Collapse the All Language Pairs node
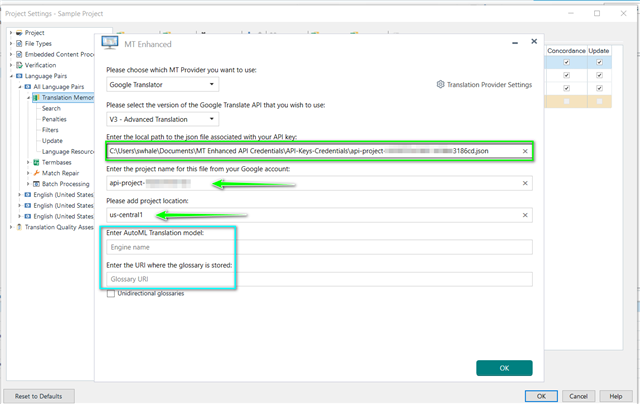The height and width of the screenshot is (404, 640). 20,87
